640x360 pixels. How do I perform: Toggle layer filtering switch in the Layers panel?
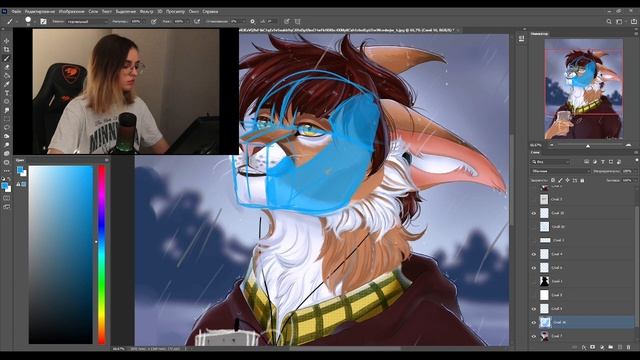636,160
